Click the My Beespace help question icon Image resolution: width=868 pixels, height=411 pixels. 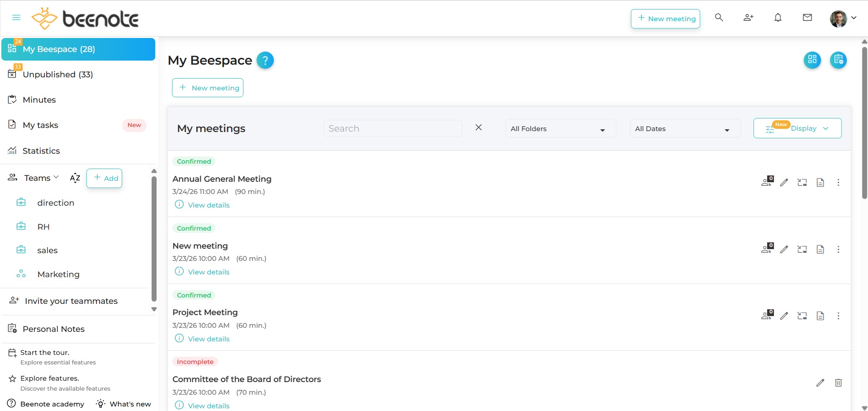tap(265, 60)
